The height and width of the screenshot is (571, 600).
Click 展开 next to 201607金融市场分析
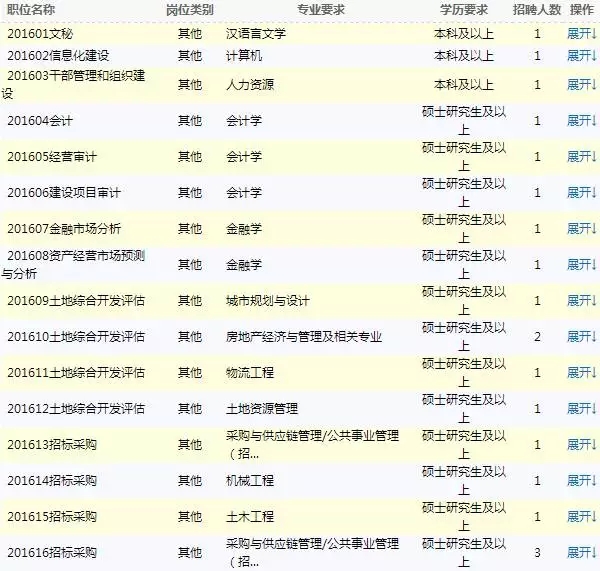point(581,229)
